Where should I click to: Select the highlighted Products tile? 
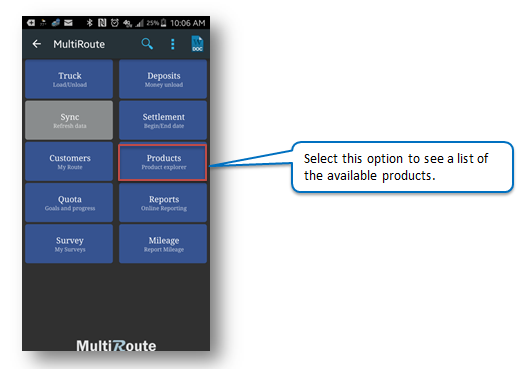163,162
